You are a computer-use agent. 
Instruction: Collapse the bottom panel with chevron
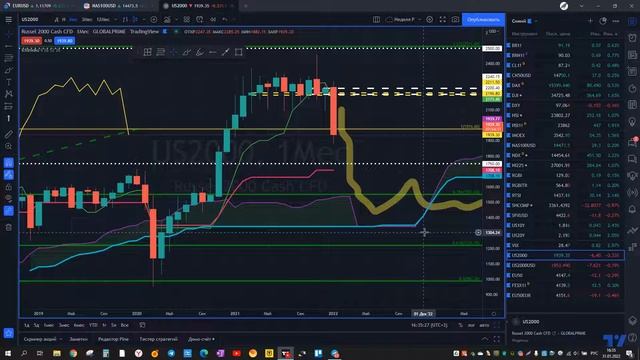click(484, 339)
